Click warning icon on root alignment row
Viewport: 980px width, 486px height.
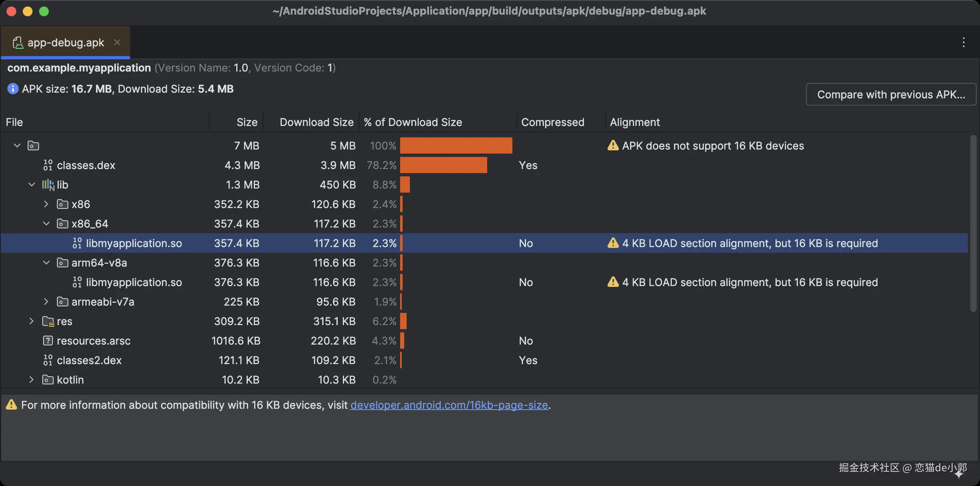[x=613, y=145]
